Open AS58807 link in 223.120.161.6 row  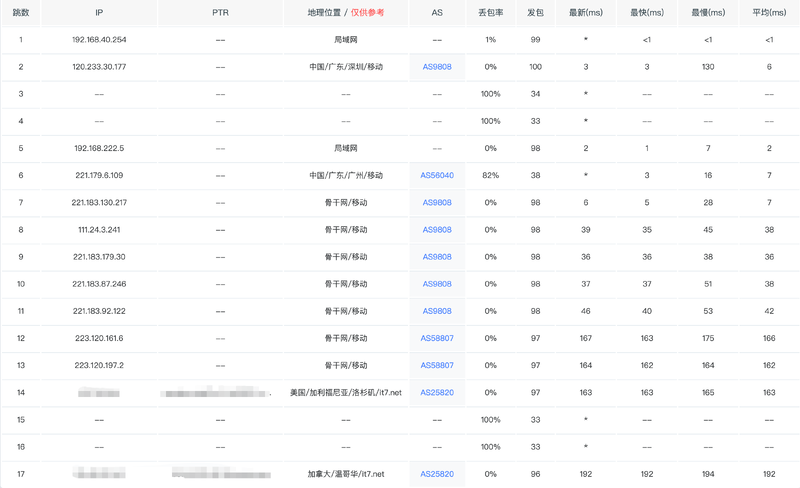437,338
